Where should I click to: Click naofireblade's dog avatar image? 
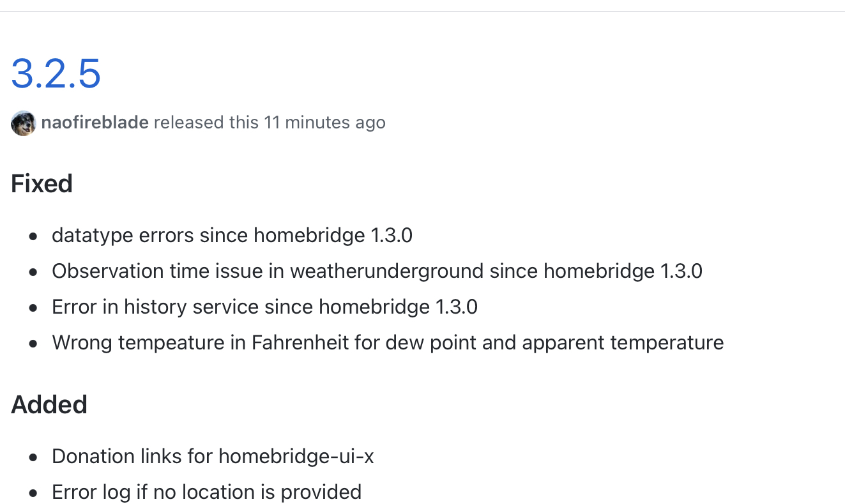pos(23,123)
